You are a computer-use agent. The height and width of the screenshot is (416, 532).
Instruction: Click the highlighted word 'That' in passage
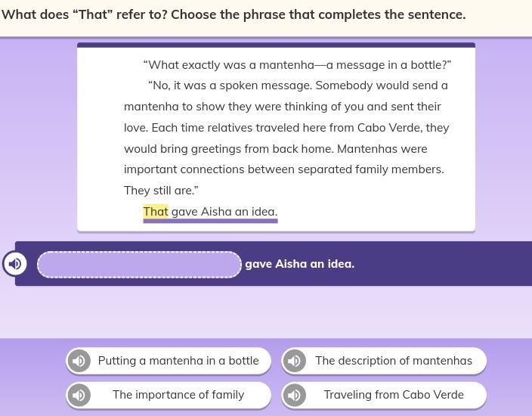point(156,212)
